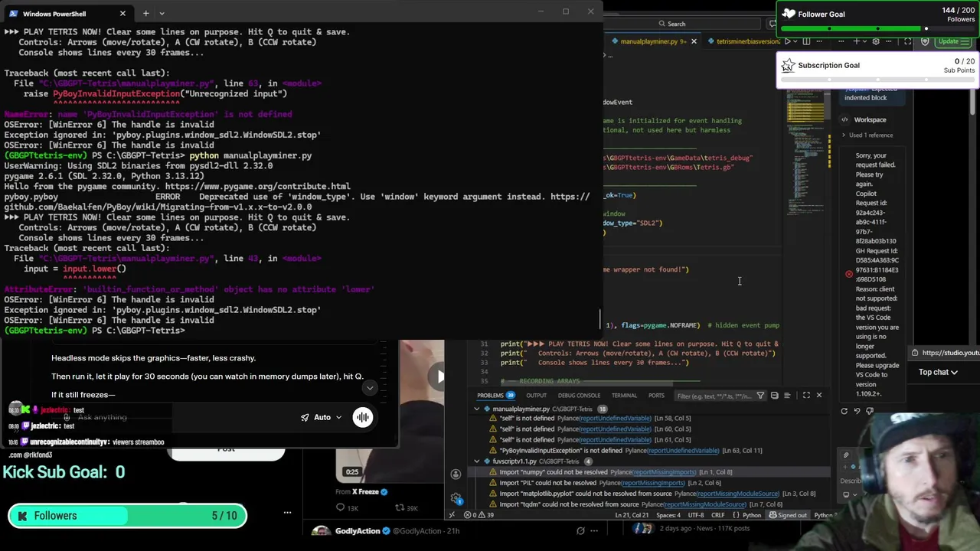Close the Windows PowerShell terminal tab
Image resolution: width=980 pixels, height=551 pixels.
click(122, 13)
